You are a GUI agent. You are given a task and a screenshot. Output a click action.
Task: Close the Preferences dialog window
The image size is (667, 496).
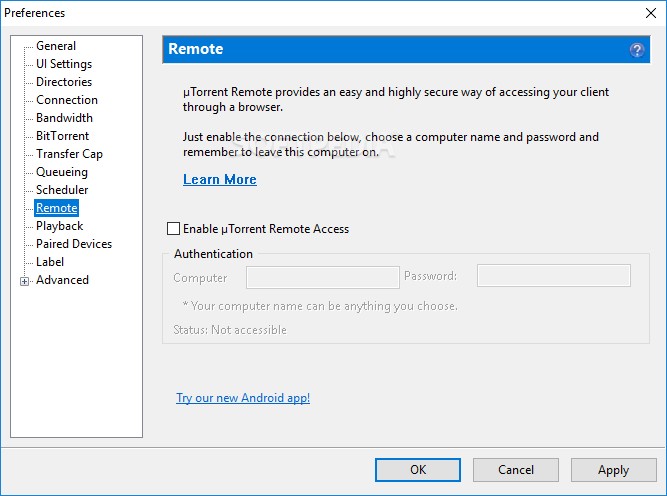(x=650, y=13)
